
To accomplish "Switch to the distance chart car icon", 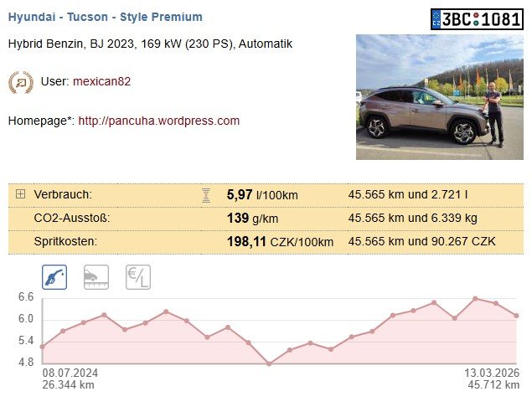I will [96, 277].
